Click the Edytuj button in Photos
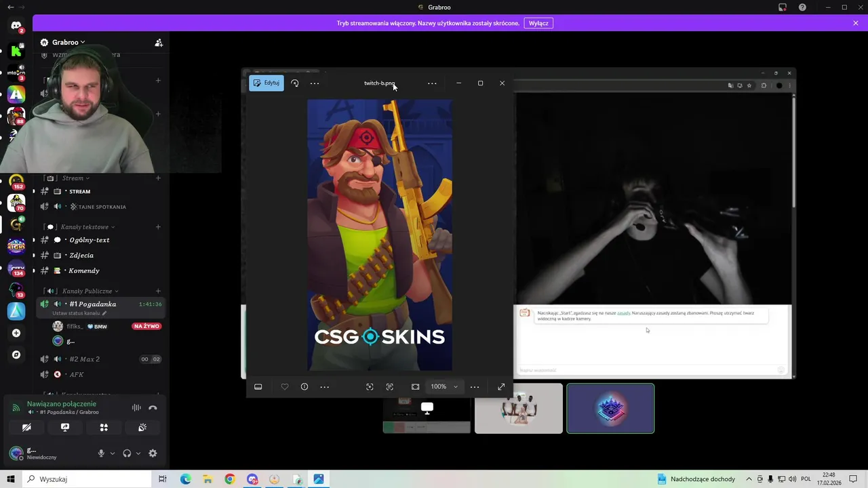 [x=267, y=83]
